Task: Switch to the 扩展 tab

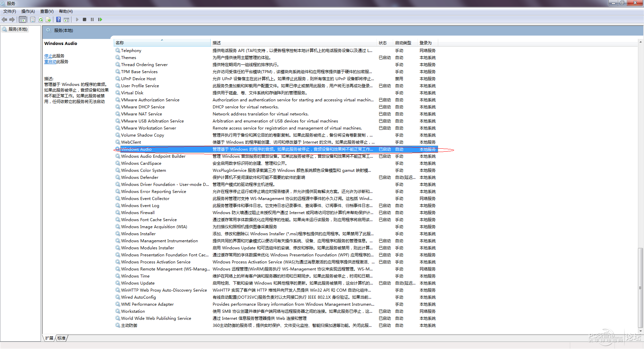Action: click(x=49, y=338)
